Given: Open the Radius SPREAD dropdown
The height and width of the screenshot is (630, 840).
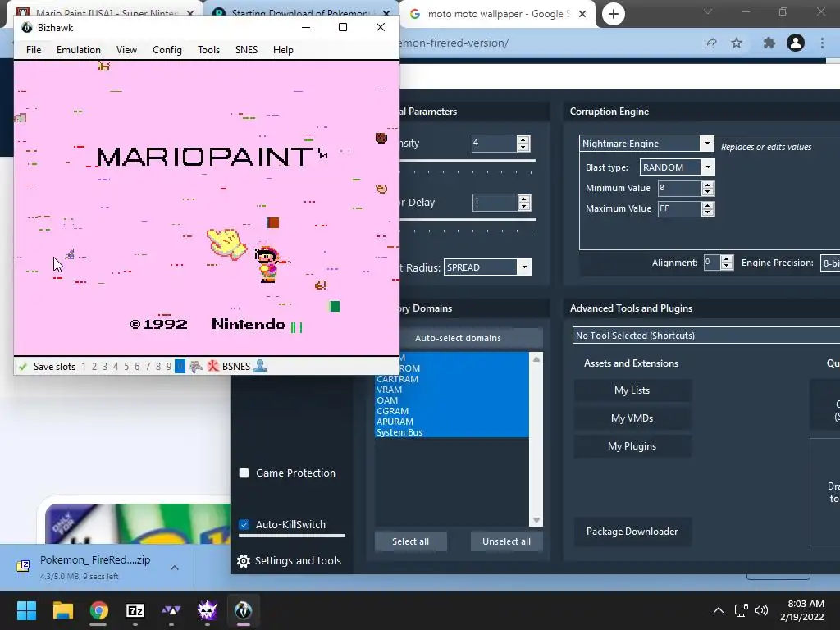Looking at the screenshot, I should pyautogui.click(x=524, y=267).
